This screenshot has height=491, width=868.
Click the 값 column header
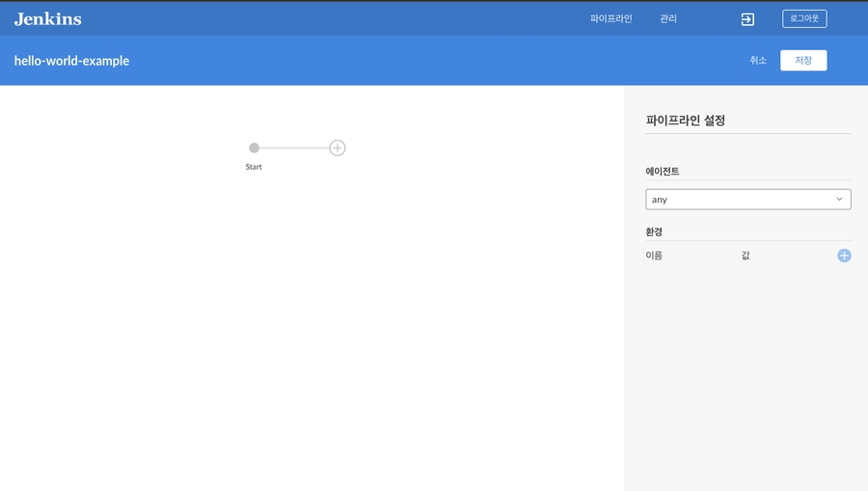coord(746,256)
